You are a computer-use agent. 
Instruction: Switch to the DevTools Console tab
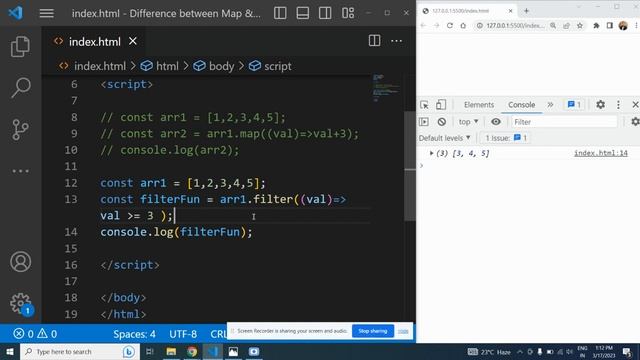point(522,105)
